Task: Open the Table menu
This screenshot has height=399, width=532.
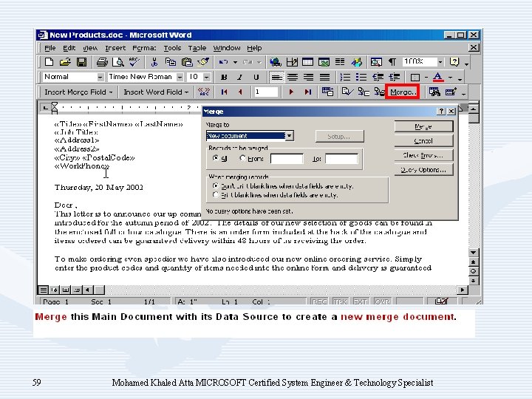Action: coord(197,48)
